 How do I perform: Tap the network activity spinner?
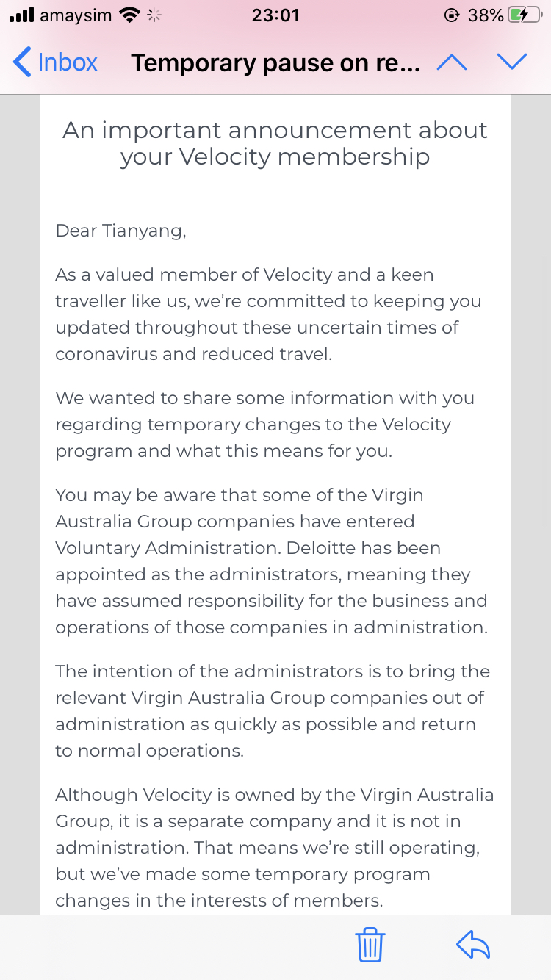[154, 15]
